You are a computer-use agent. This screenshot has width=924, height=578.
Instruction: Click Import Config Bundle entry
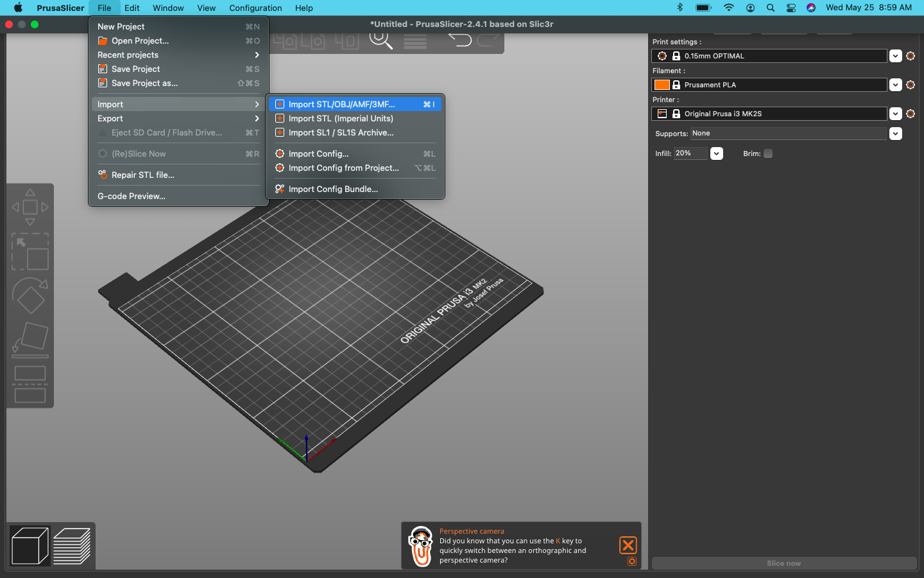tap(355, 189)
